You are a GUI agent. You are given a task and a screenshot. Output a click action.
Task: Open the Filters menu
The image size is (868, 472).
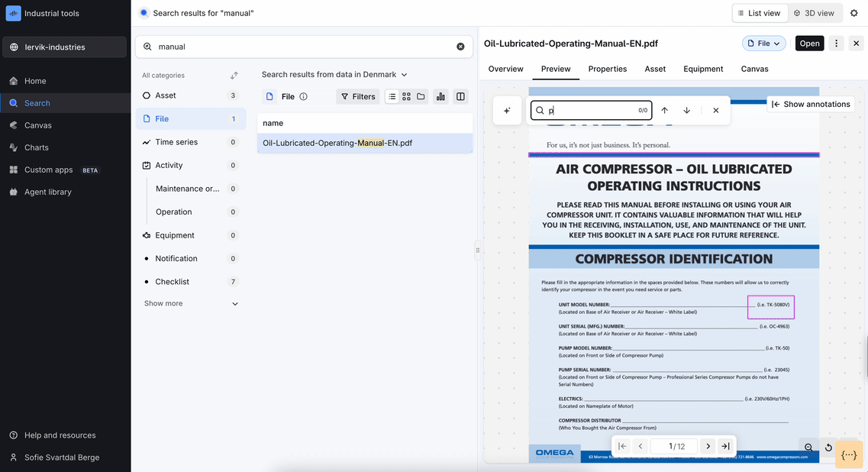358,96
